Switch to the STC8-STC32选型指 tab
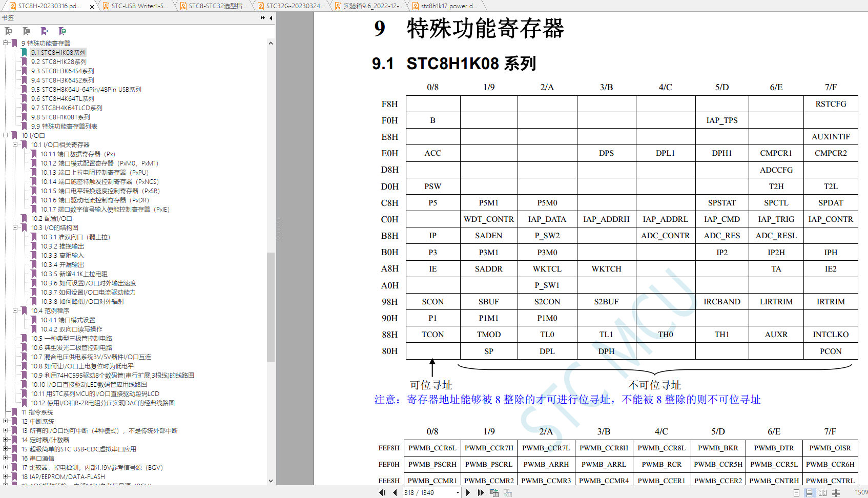The width and height of the screenshot is (868, 498). 217,6
